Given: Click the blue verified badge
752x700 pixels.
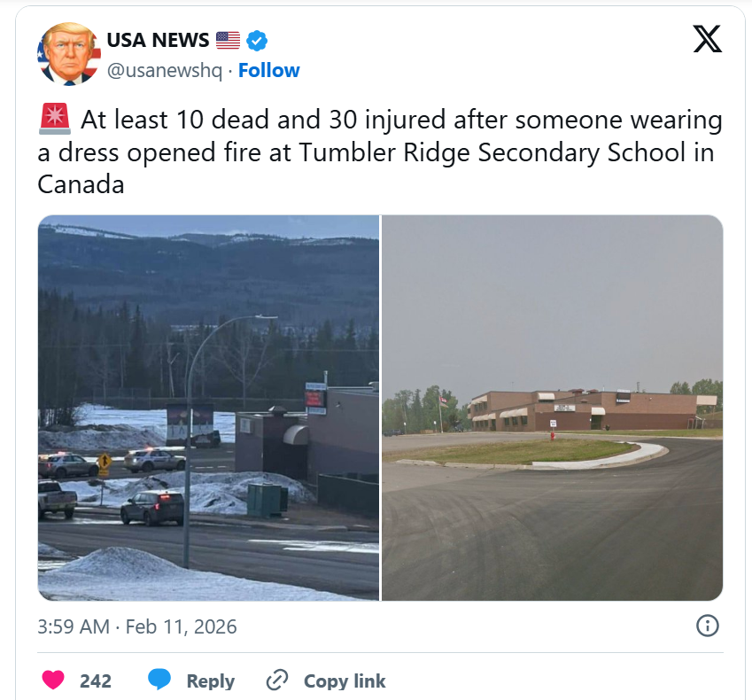Looking at the screenshot, I should point(257,41).
